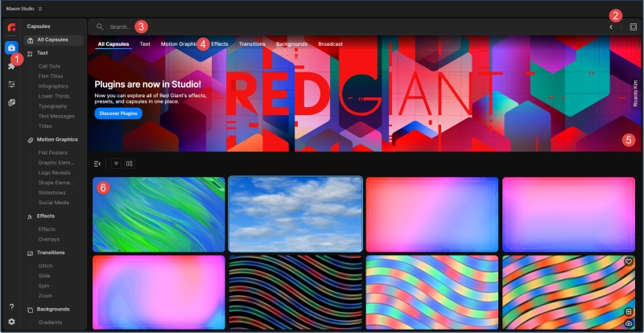Click the cube assets icon in sidebar
Screen dimensions: 644x333
(11, 103)
